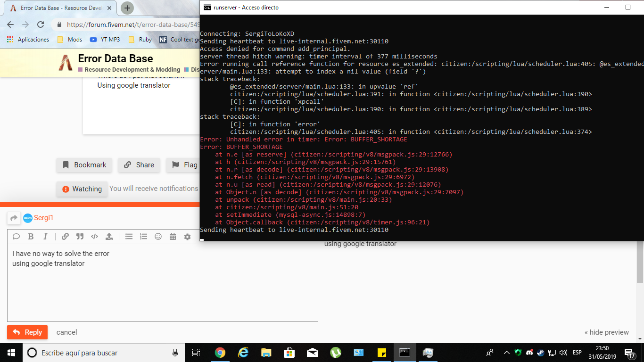Hide the preview pane of the composer
This screenshot has height=362, width=644.
click(606, 332)
